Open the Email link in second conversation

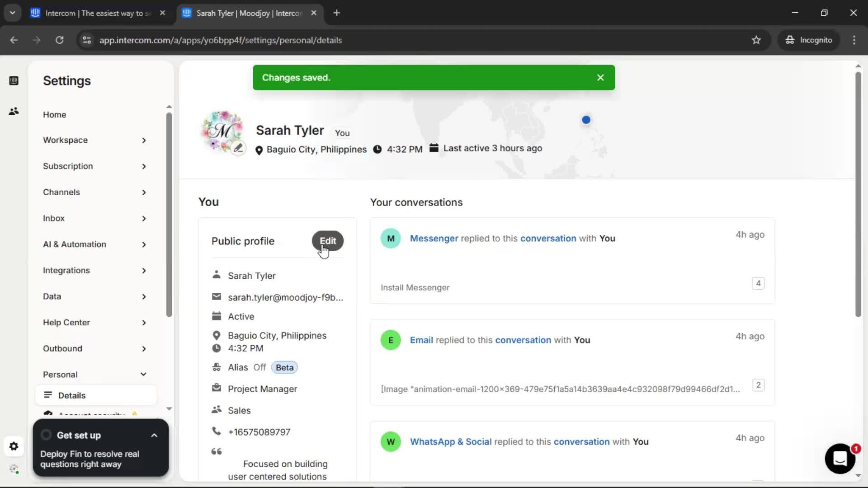(421, 340)
